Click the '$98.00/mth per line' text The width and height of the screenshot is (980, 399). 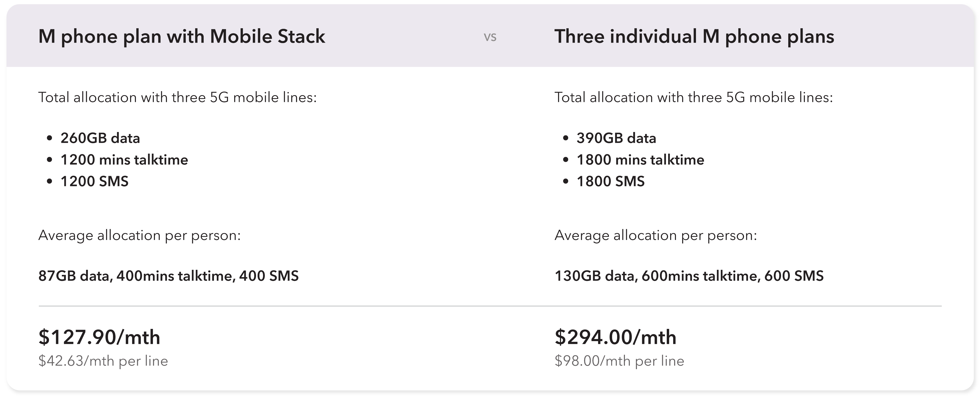[x=619, y=361]
